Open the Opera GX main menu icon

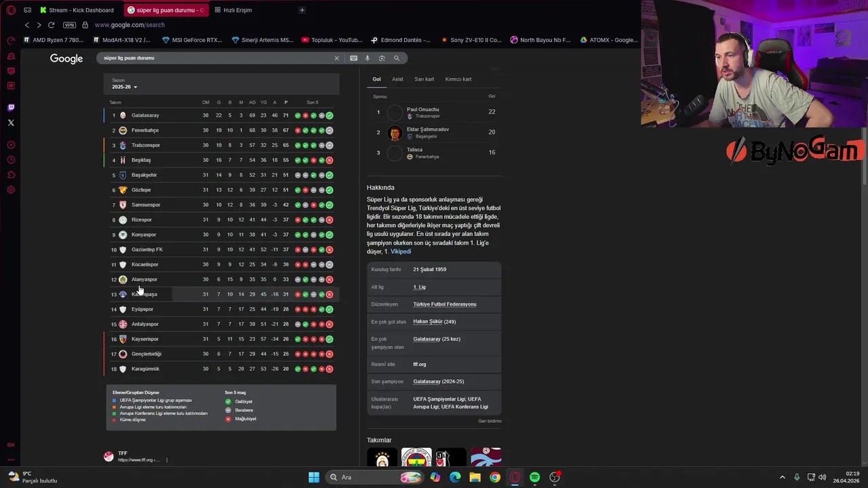pyautogui.click(x=11, y=10)
